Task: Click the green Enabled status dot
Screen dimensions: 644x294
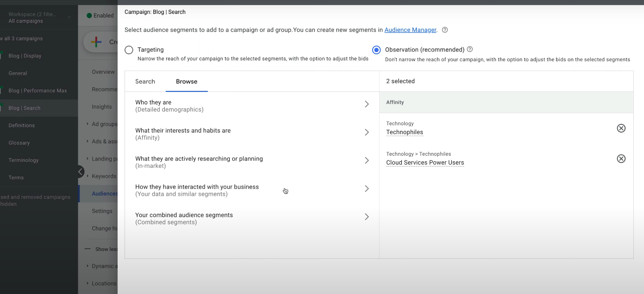Action: pos(88,15)
